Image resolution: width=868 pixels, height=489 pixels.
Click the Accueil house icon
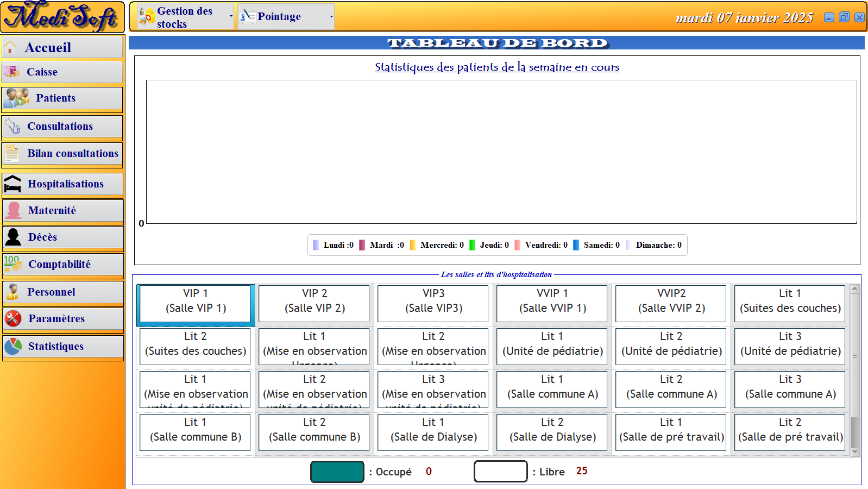(x=10, y=48)
